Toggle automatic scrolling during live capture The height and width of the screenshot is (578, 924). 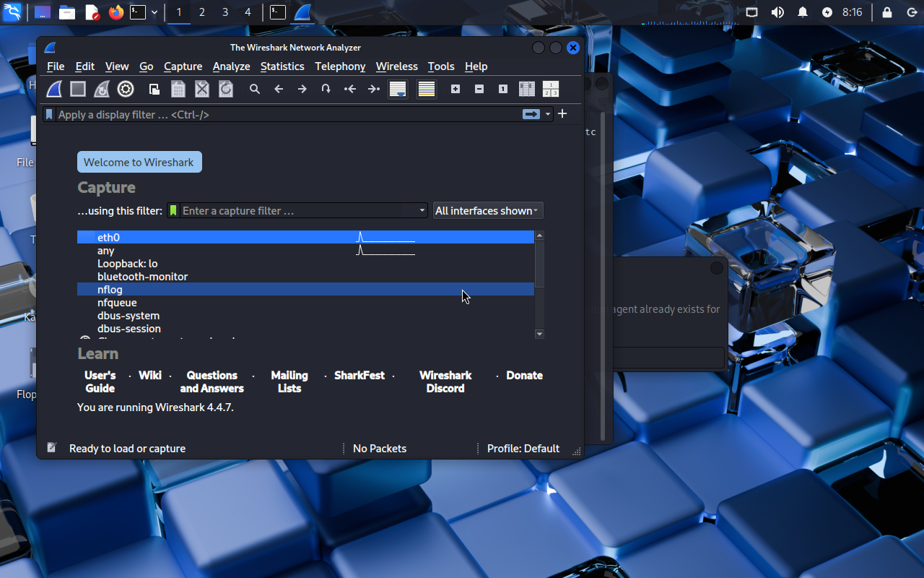point(398,89)
